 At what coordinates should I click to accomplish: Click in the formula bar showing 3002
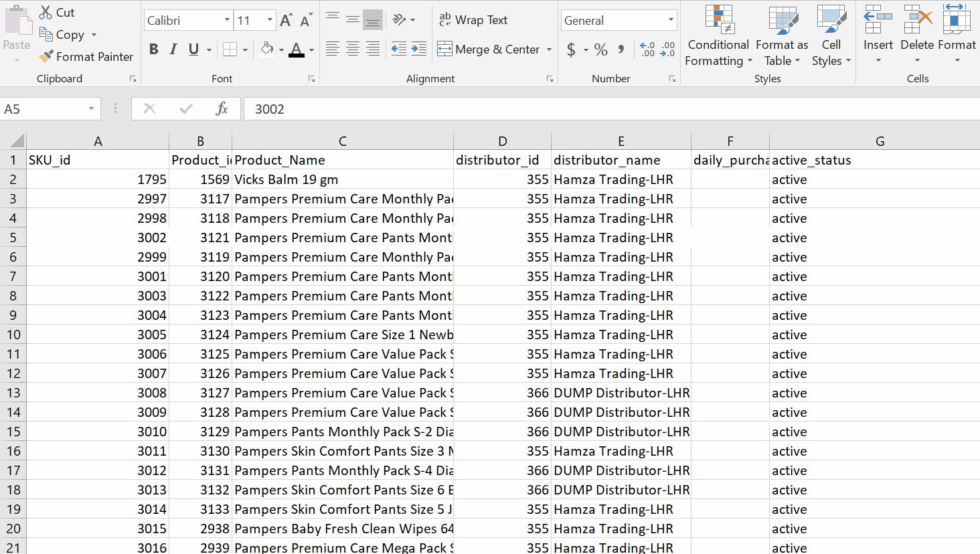click(x=612, y=109)
